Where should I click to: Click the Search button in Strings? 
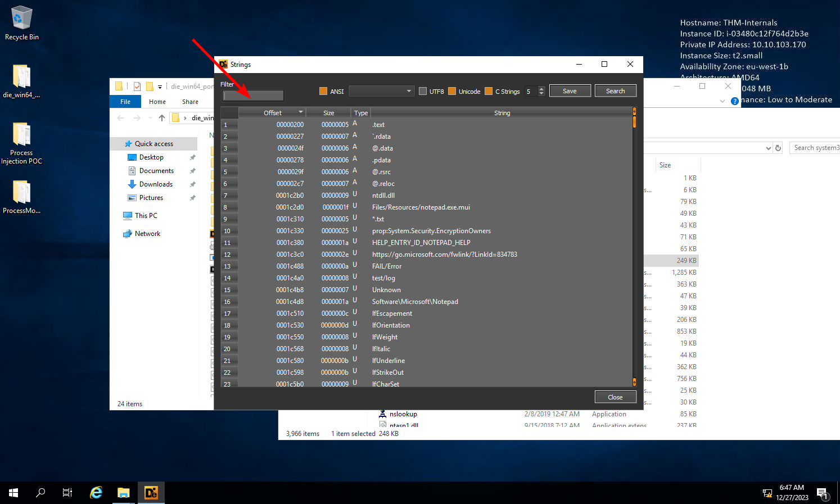click(x=615, y=91)
